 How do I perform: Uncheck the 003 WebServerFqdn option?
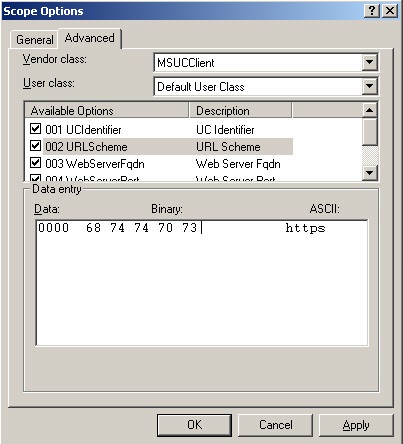coord(35,163)
